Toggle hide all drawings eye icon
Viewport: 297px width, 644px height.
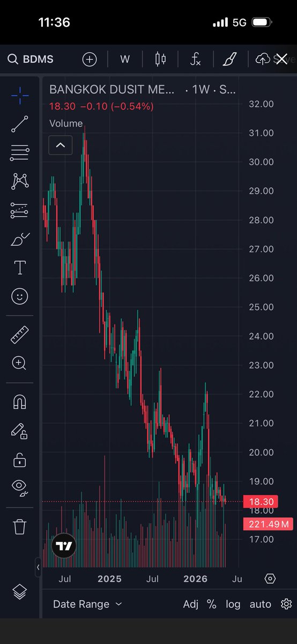click(x=20, y=487)
